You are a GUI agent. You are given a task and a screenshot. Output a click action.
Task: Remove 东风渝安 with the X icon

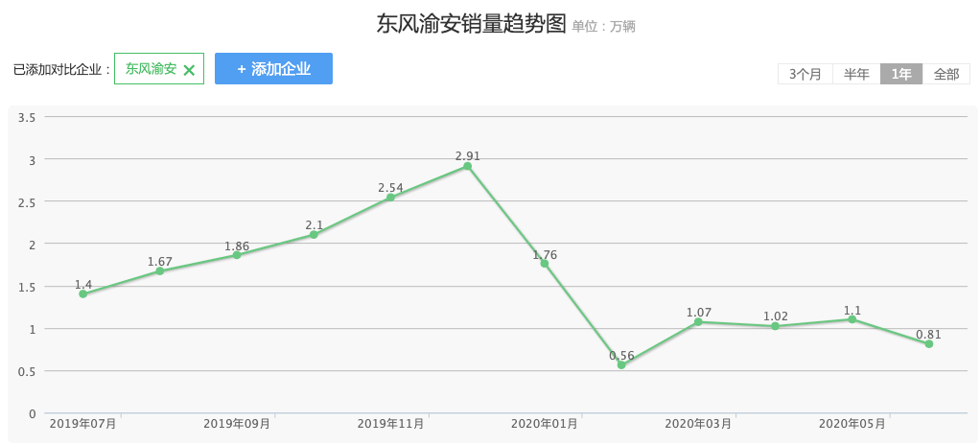coord(189,70)
